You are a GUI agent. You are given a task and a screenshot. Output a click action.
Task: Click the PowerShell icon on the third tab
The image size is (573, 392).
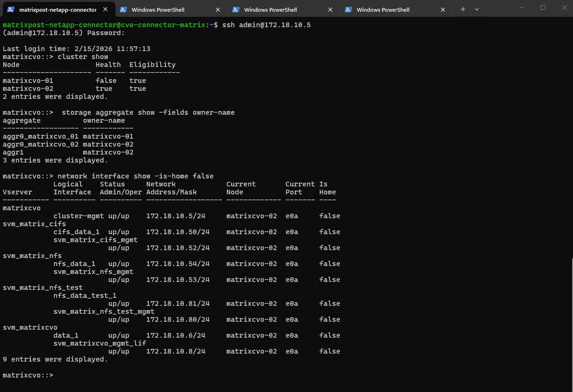tap(235, 9)
